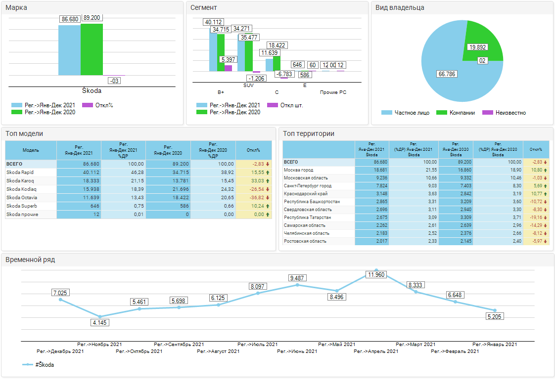Screen dimensions: 555x392
Task: Click Откл% column header in Топ территории table
Action: [x=536, y=149]
